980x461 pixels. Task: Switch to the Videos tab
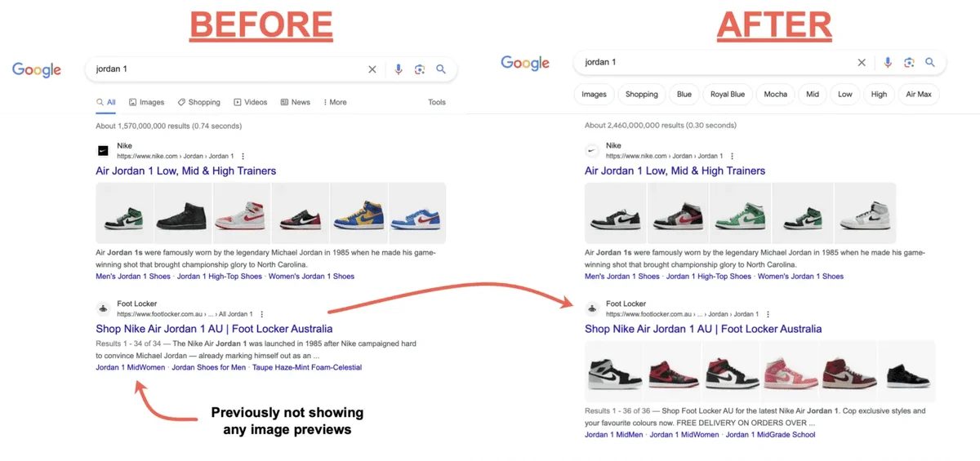tap(250, 102)
